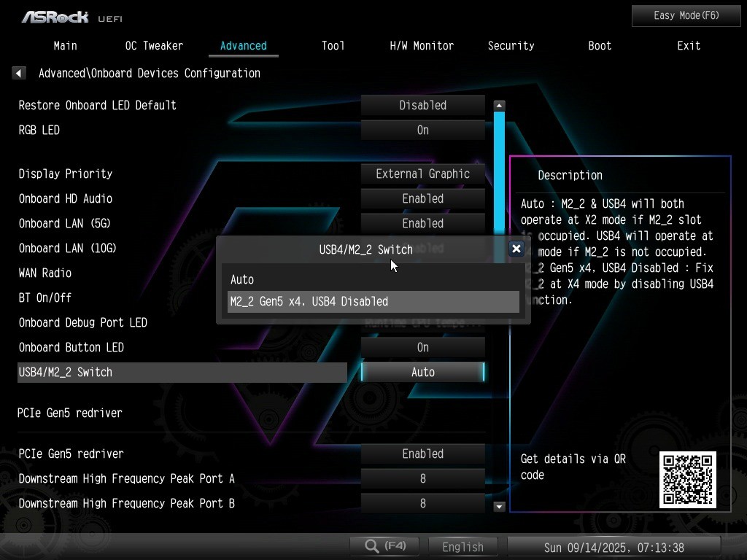Screen dimensions: 747x560
Task: Select 'M2_2 Gen5 x4, USB4 Disabled' option
Action: (x=373, y=301)
